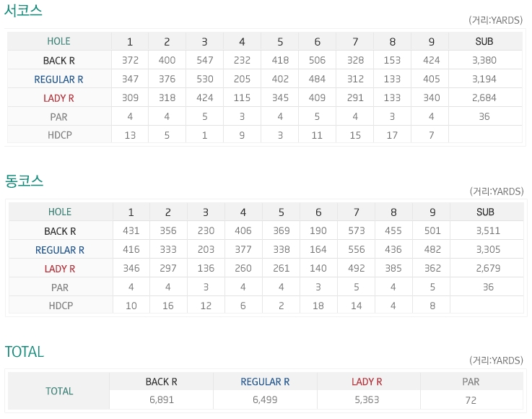This screenshot has height=419, width=532.
Task: Select 서코스 BACK R row label
Action: pos(59,61)
